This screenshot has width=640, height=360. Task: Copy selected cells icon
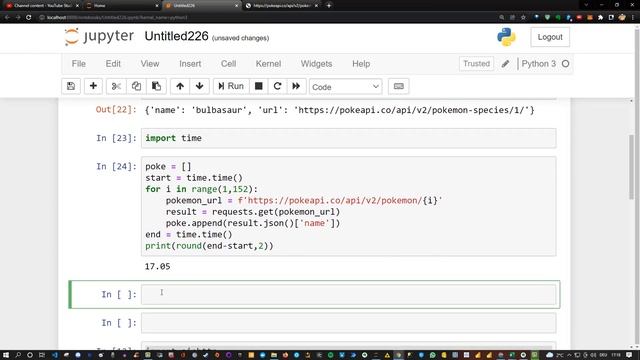136,86
